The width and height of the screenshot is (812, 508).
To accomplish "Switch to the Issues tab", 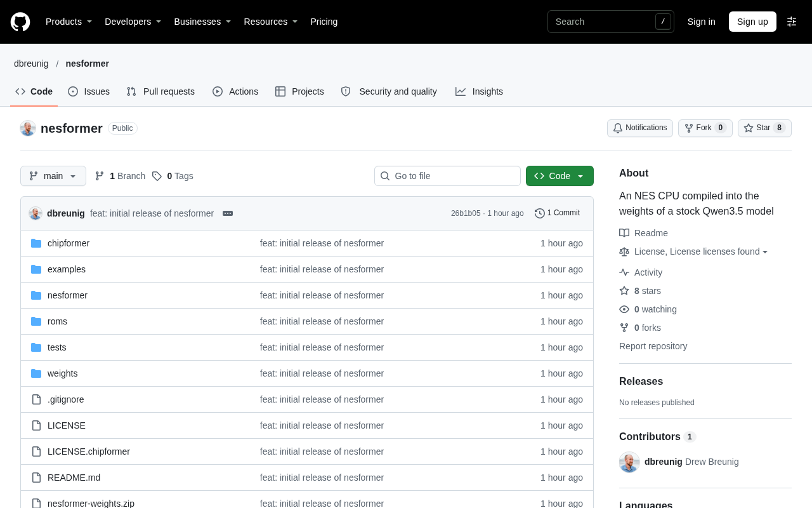I will coord(89,91).
